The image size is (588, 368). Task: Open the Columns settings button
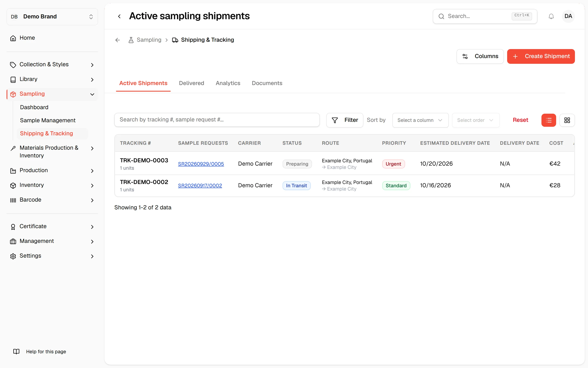pos(480,56)
